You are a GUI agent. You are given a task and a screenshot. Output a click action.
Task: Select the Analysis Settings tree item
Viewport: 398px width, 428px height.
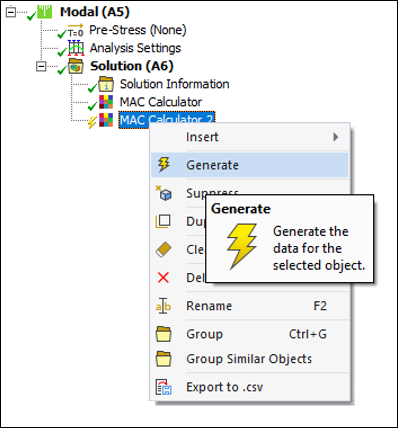pyautogui.click(x=135, y=48)
